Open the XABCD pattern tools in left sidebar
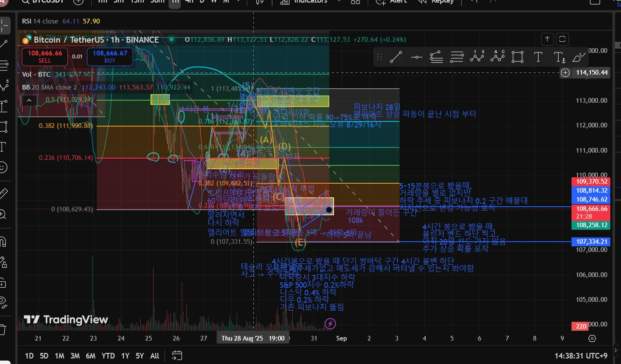The width and height of the screenshot is (621, 364). click(x=4, y=86)
